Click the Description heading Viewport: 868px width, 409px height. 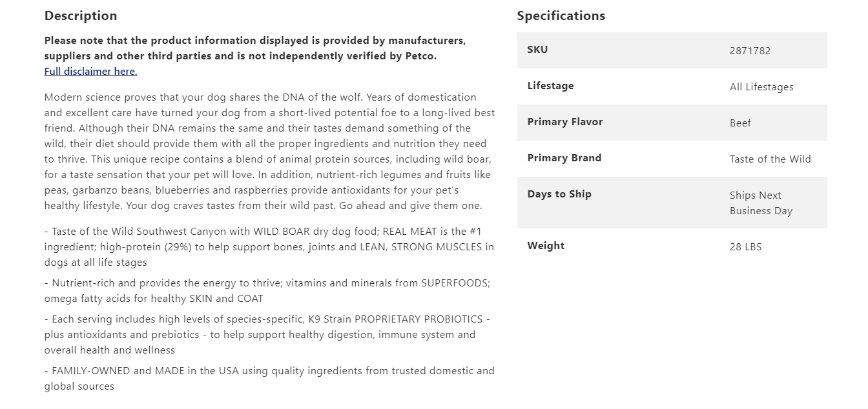(81, 16)
